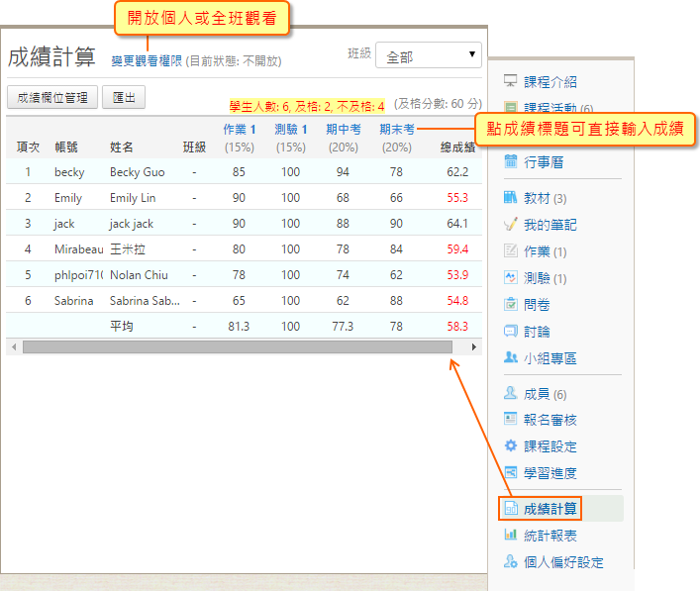The width and height of the screenshot is (700, 591).
Task: Open 我的筆記 pencil icon
Action: point(511,225)
